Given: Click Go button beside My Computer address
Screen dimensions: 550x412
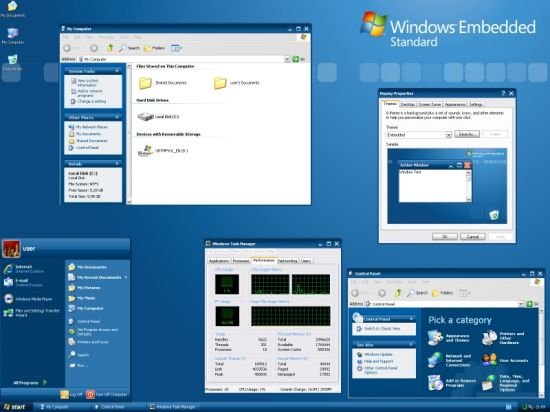Looking at the screenshot, I should coord(299,59).
